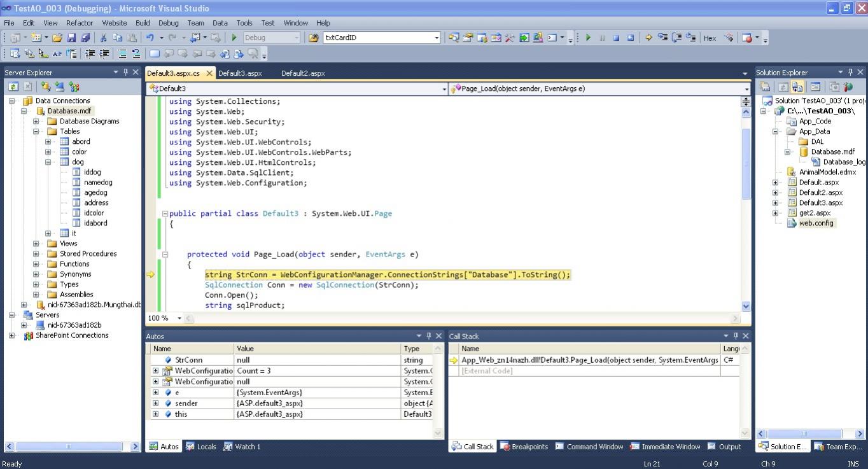Open Default3 class navigation dropdown
The height and width of the screenshot is (469, 868).
(x=444, y=88)
